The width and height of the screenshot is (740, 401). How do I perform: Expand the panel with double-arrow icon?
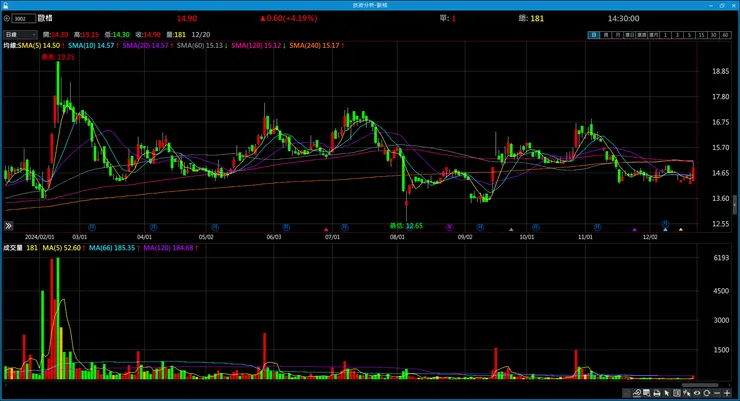(x=8, y=226)
